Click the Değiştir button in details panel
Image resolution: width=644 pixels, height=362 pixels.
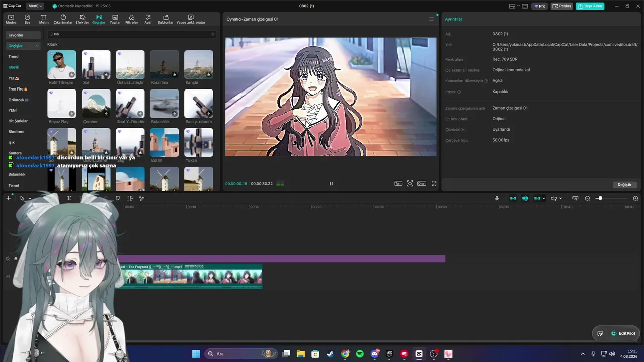[x=624, y=185]
